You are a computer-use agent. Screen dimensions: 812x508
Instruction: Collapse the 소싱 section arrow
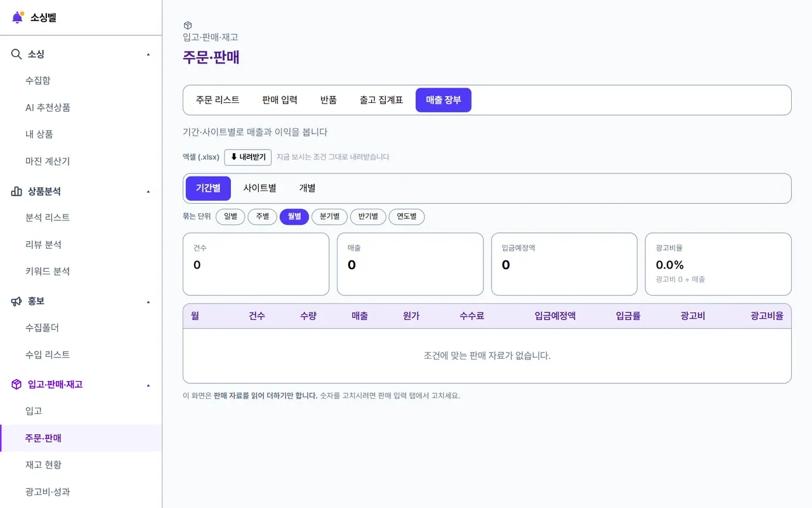(x=148, y=55)
